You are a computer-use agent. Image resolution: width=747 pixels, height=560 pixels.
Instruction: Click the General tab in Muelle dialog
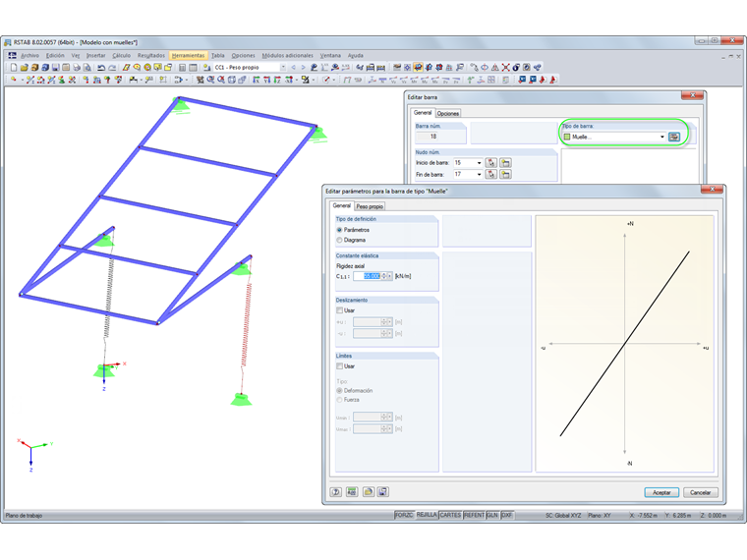(342, 205)
